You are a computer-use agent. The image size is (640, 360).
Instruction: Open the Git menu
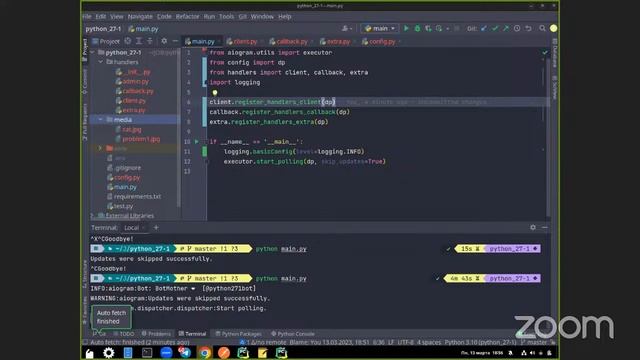pos(242,16)
